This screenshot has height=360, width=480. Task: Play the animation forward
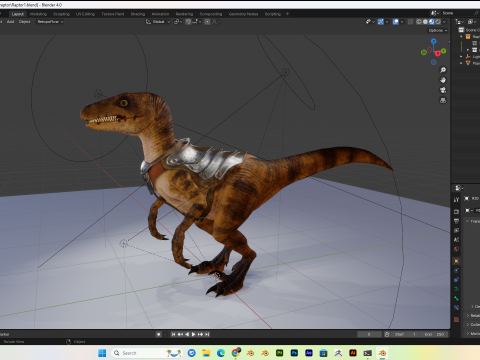[194, 334]
